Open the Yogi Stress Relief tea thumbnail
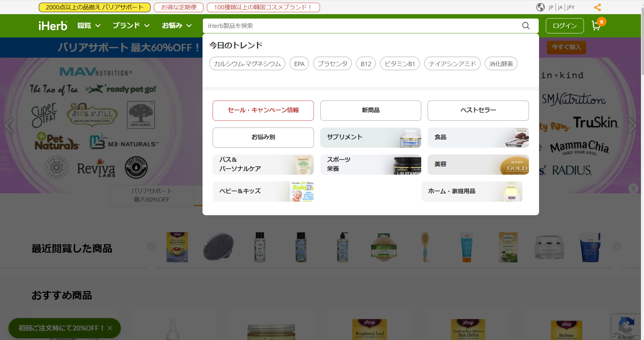Viewport: 644px width, 340px height. 177,247
